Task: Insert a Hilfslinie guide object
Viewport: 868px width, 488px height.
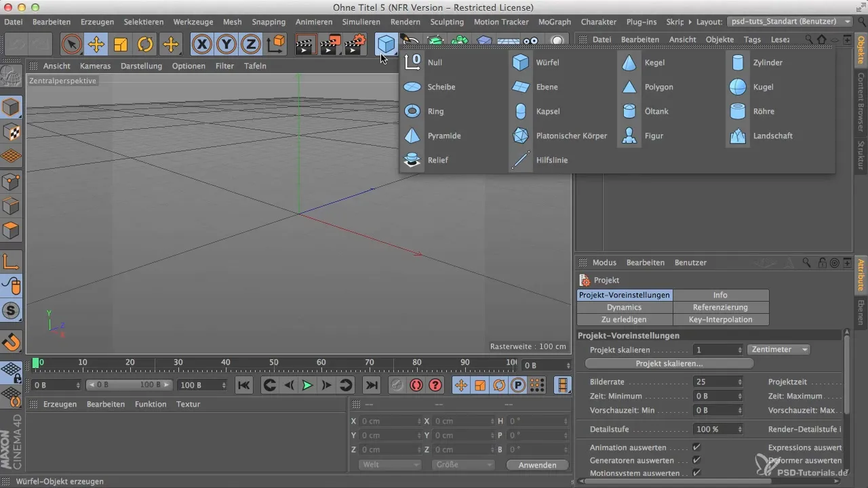Action: [x=539, y=160]
